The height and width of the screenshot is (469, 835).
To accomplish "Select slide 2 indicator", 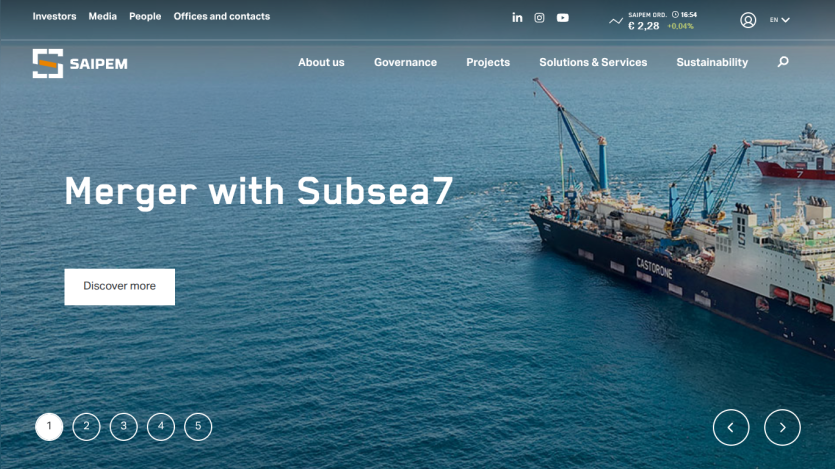I will click(86, 426).
